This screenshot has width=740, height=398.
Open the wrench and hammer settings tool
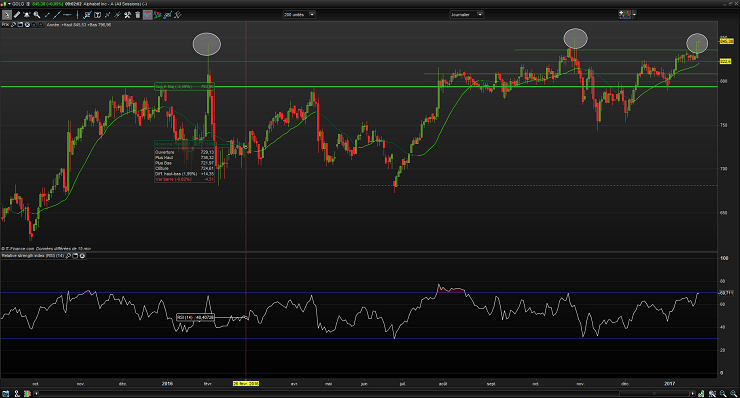point(127,15)
